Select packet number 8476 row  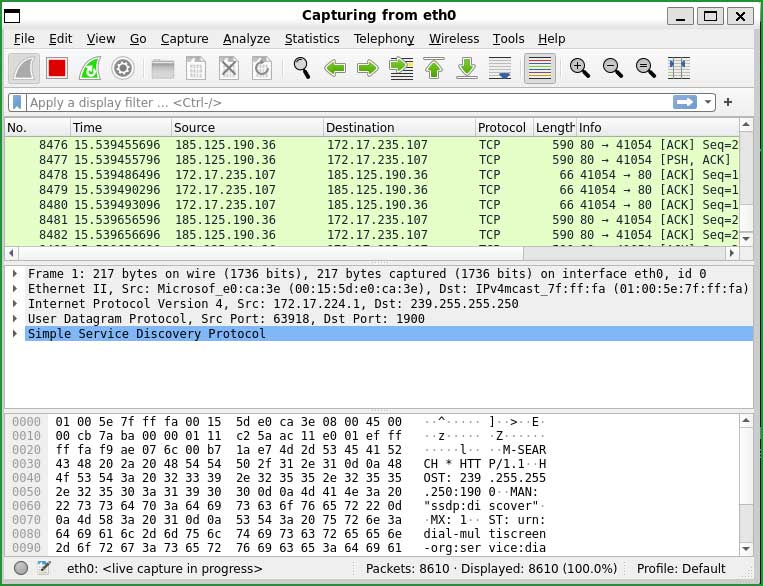372,145
